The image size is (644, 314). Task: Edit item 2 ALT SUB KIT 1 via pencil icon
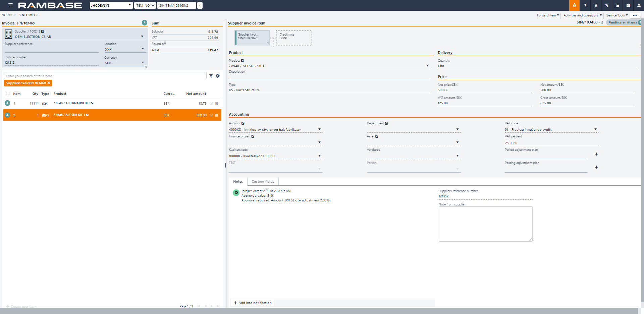pos(211,115)
